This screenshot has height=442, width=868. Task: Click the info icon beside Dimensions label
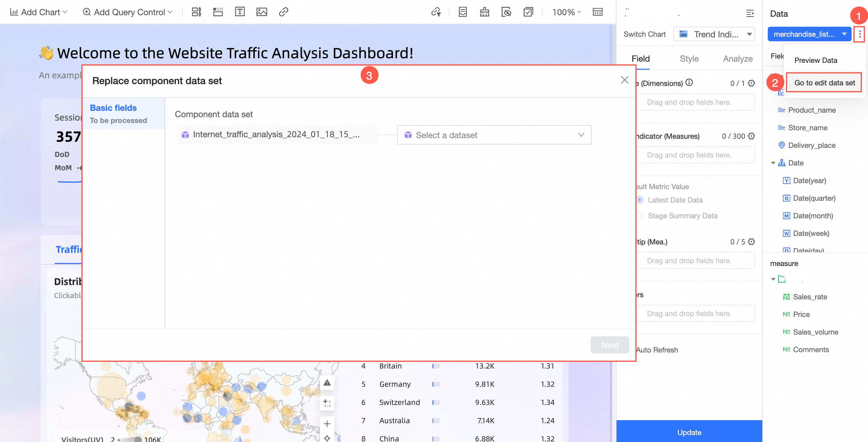point(689,83)
